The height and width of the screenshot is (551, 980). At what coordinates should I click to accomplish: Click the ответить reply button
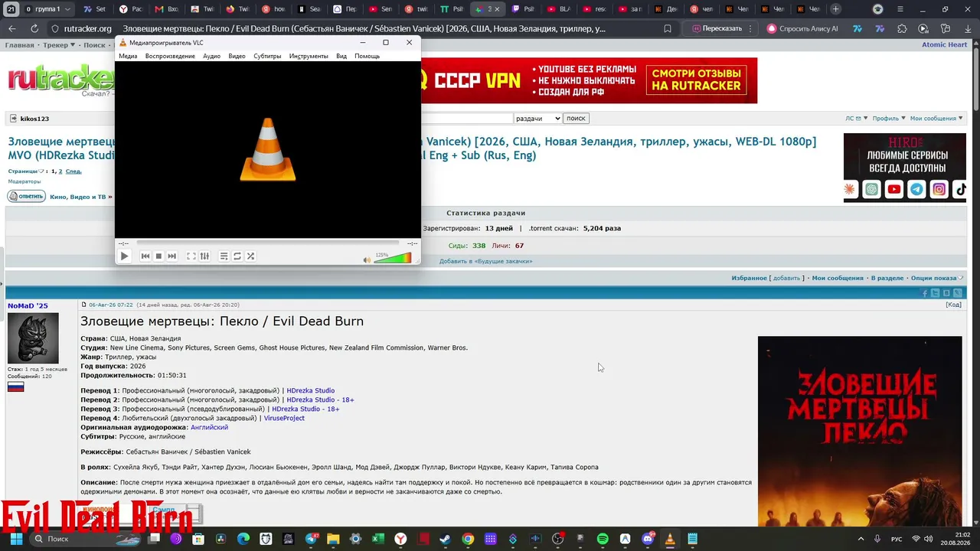coord(27,197)
